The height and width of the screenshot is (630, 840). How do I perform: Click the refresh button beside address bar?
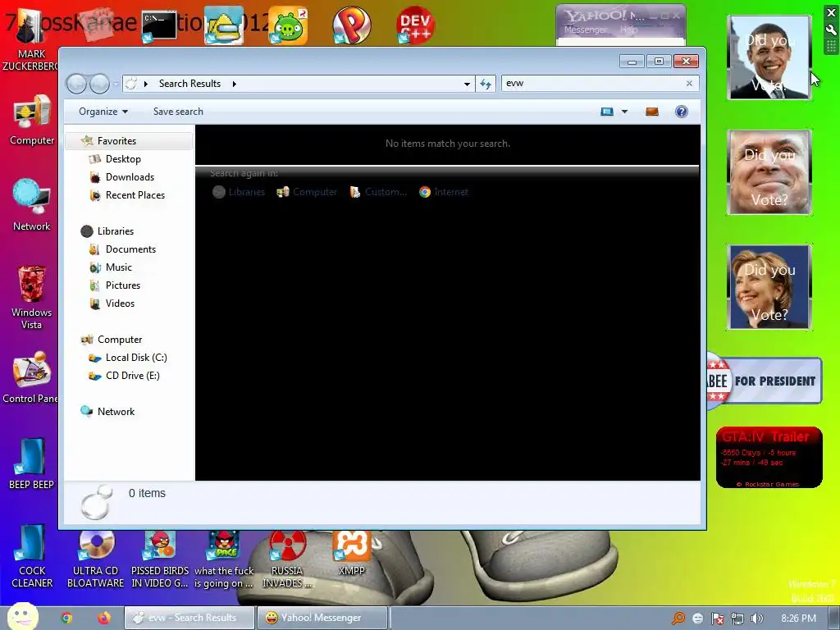pos(486,84)
